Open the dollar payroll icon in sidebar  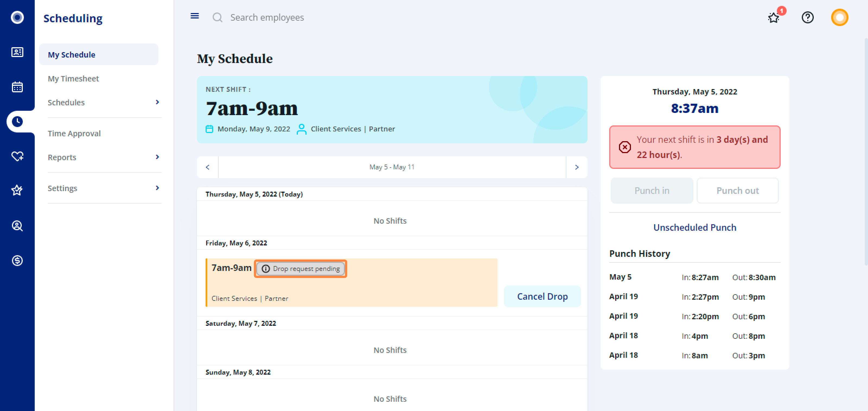point(17,261)
